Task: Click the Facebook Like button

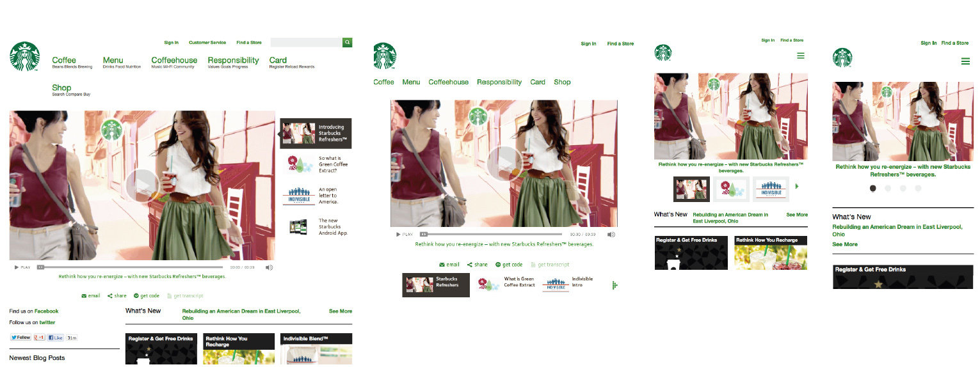Action: (56, 337)
